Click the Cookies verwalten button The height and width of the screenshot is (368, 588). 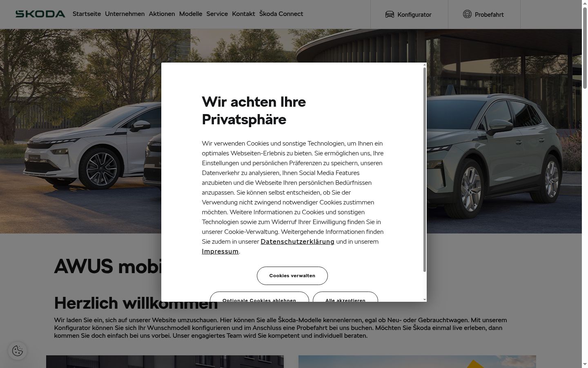pyautogui.click(x=292, y=276)
